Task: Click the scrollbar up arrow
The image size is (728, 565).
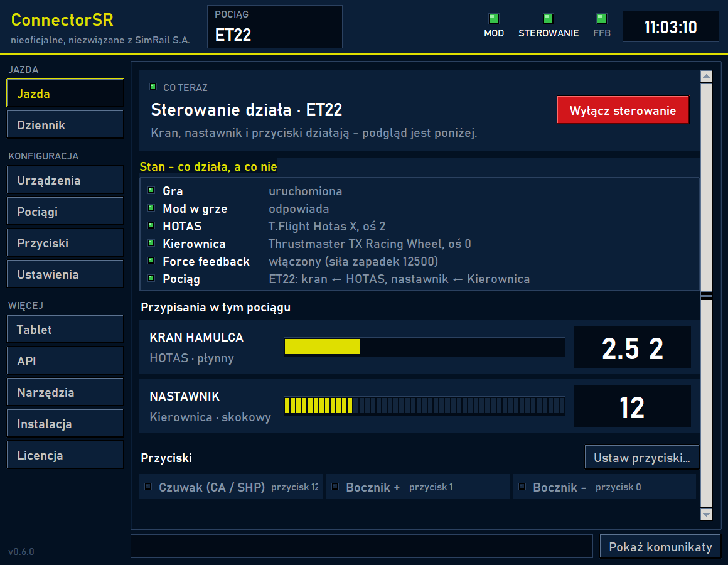Action: point(706,76)
